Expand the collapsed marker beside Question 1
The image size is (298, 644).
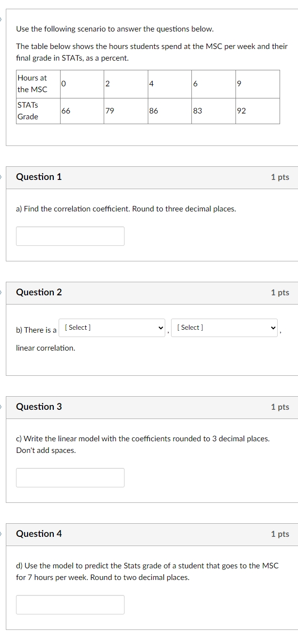click(1, 177)
